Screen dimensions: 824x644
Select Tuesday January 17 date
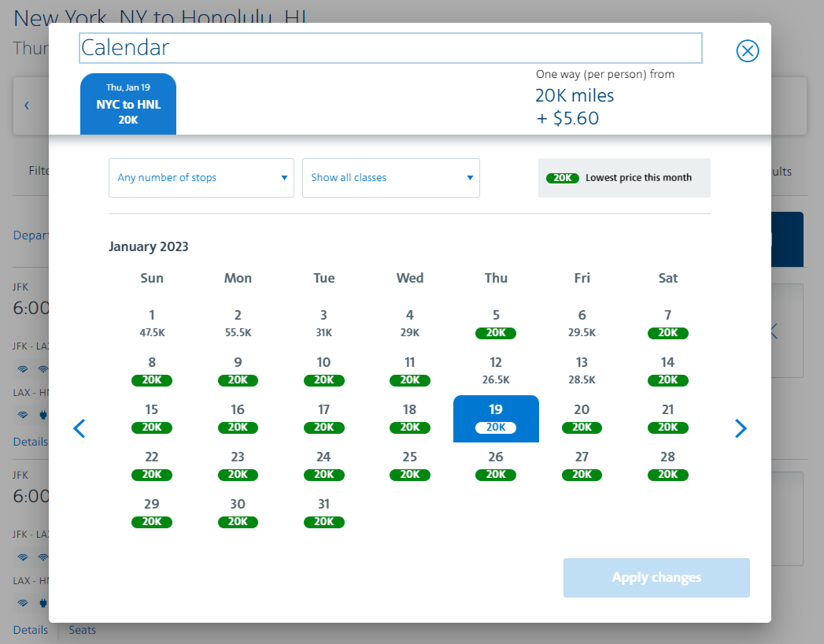(323, 419)
